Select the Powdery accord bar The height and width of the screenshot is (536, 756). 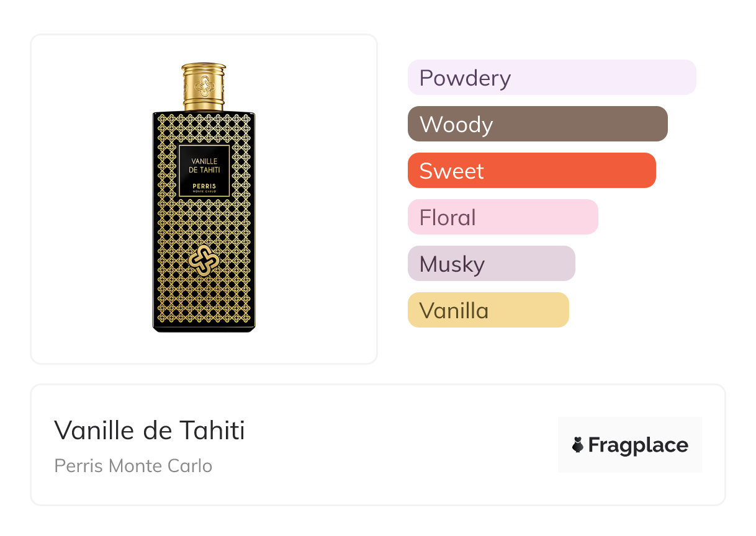click(x=551, y=78)
